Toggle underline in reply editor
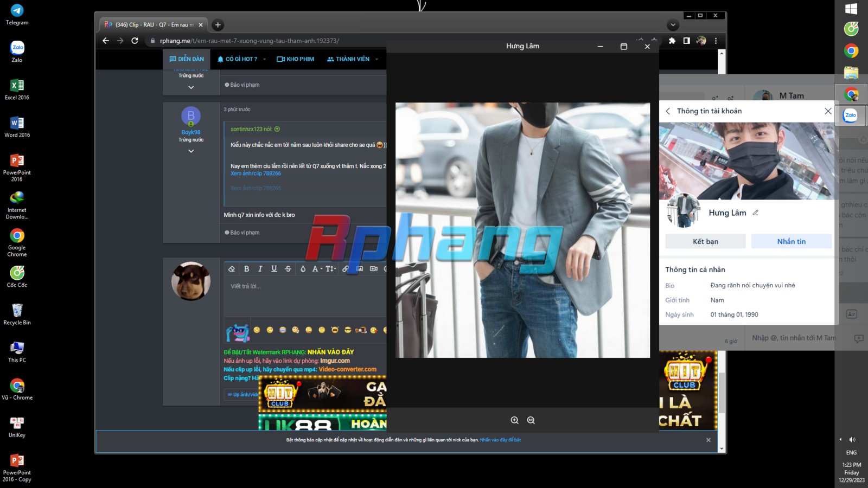 pyautogui.click(x=274, y=269)
